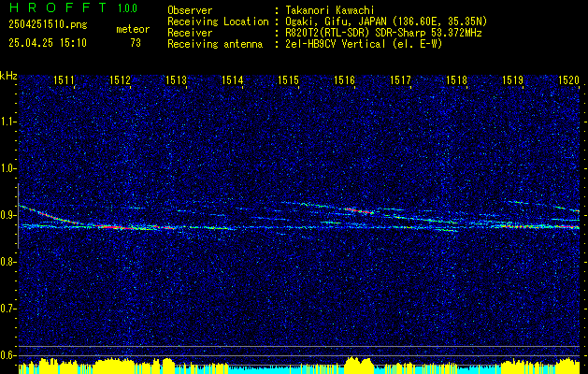This screenshot has width=588, height=374.
Task: Click the 1516 time axis marker
Action: [345, 79]
